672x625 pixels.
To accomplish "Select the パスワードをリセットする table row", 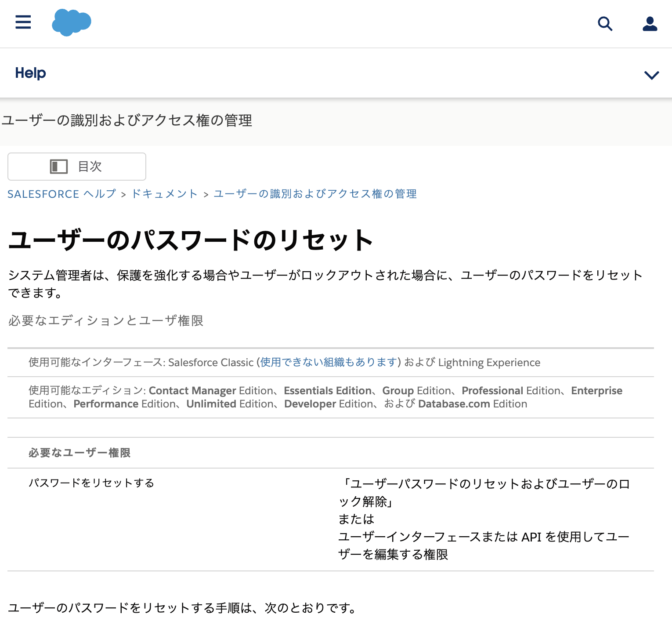I will click(331, 519).
